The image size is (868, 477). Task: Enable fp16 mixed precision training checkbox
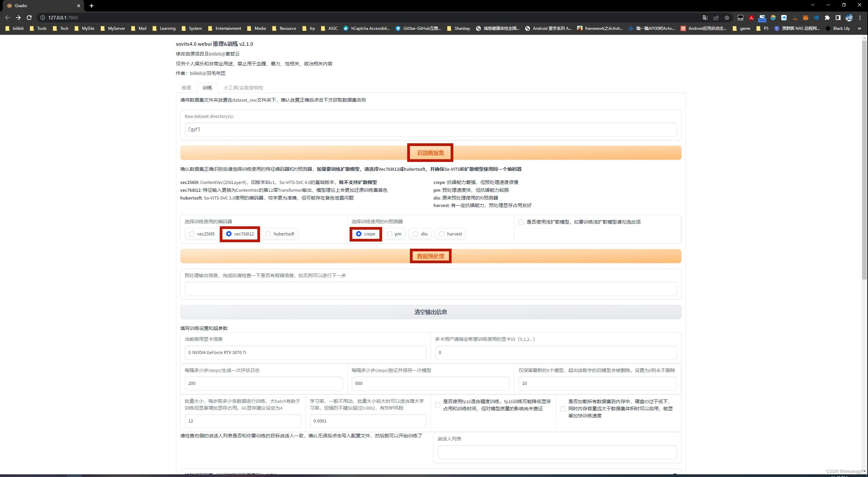437,405
